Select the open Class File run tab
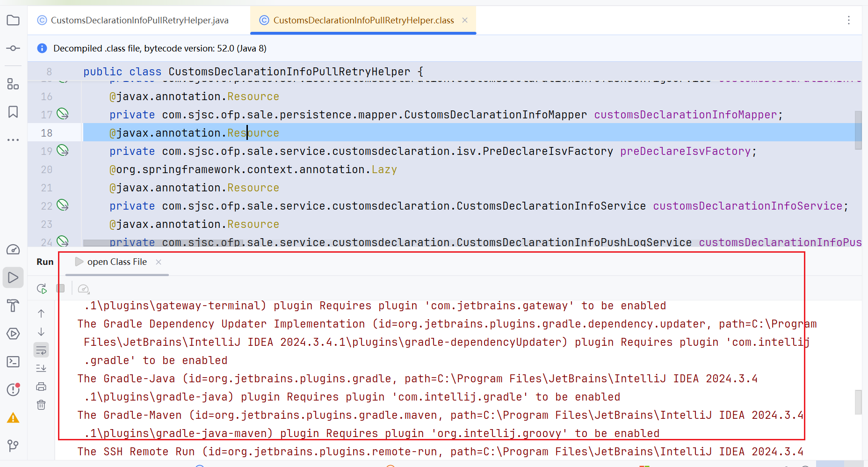 point(117,262)
